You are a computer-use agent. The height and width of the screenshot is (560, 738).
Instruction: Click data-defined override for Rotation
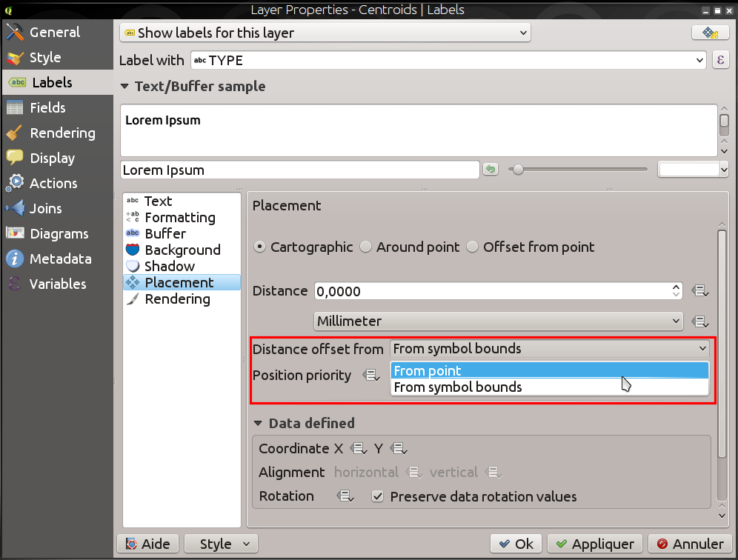coord(345,496)
